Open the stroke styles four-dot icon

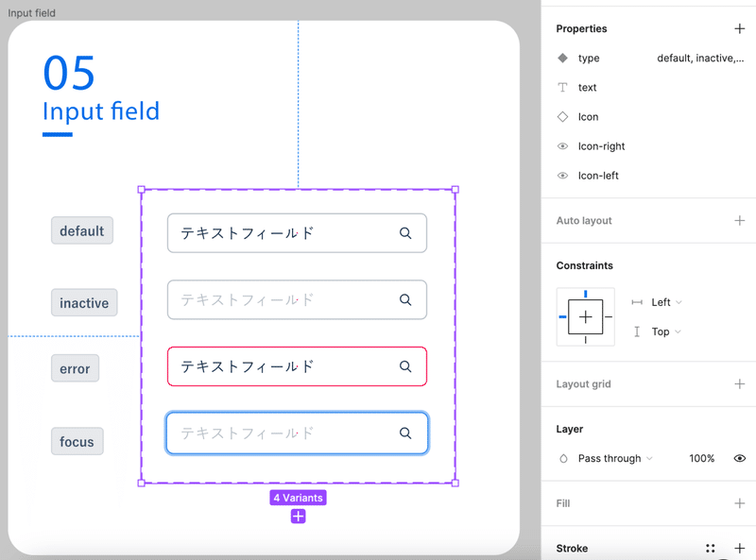(710, 548)
